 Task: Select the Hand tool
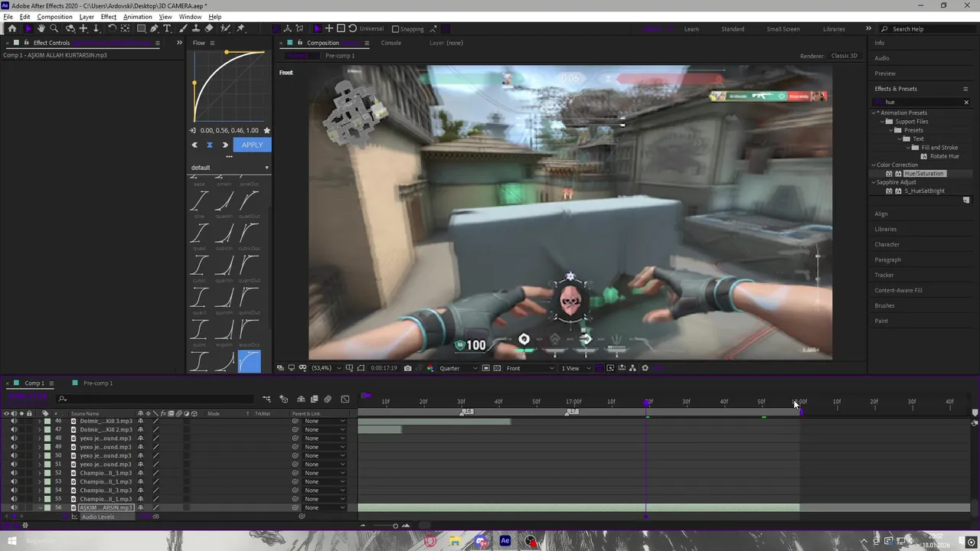(x=41, y=28)
